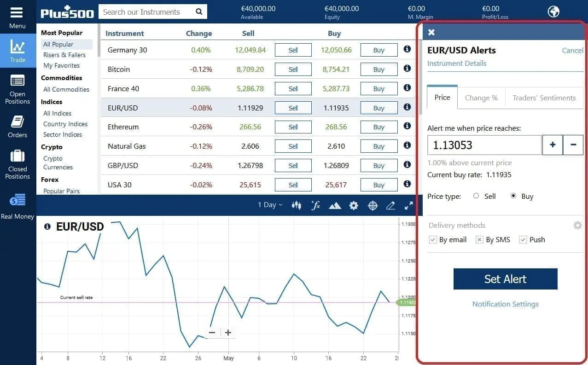588x365 pixels.
Task: Select the mountain chart icon
Action: tap(335, 206)
